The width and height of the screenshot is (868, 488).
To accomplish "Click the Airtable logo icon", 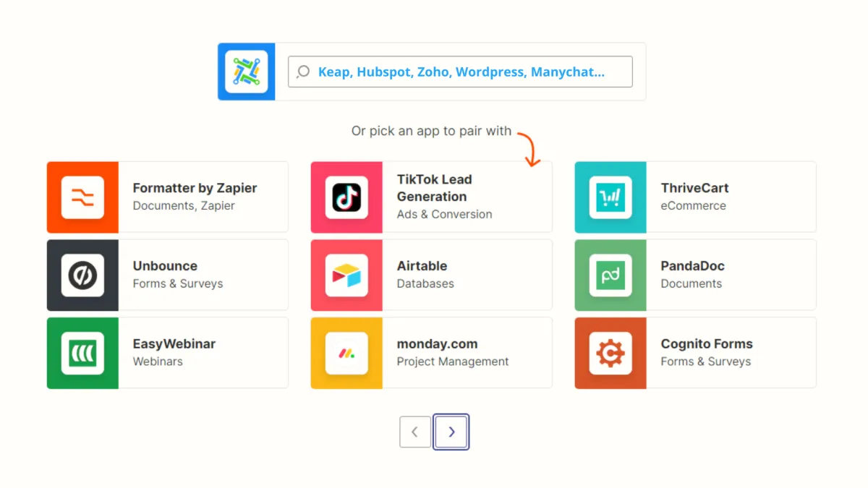I will (346, 275).
